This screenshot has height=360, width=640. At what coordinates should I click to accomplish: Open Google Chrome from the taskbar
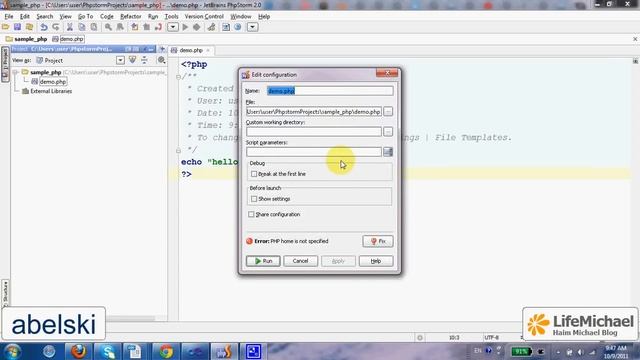pos(166,351)
